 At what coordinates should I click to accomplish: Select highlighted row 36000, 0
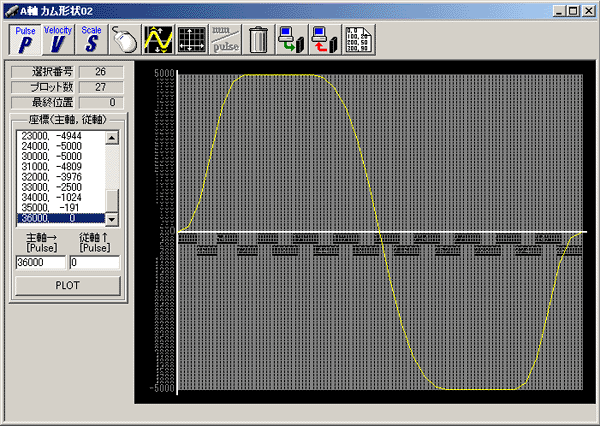[x=61, y=218]
